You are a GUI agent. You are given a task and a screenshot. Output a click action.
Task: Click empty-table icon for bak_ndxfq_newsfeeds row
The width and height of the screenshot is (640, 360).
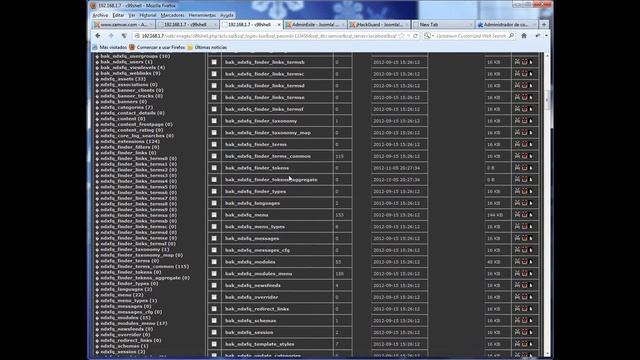tap(517, 285)
